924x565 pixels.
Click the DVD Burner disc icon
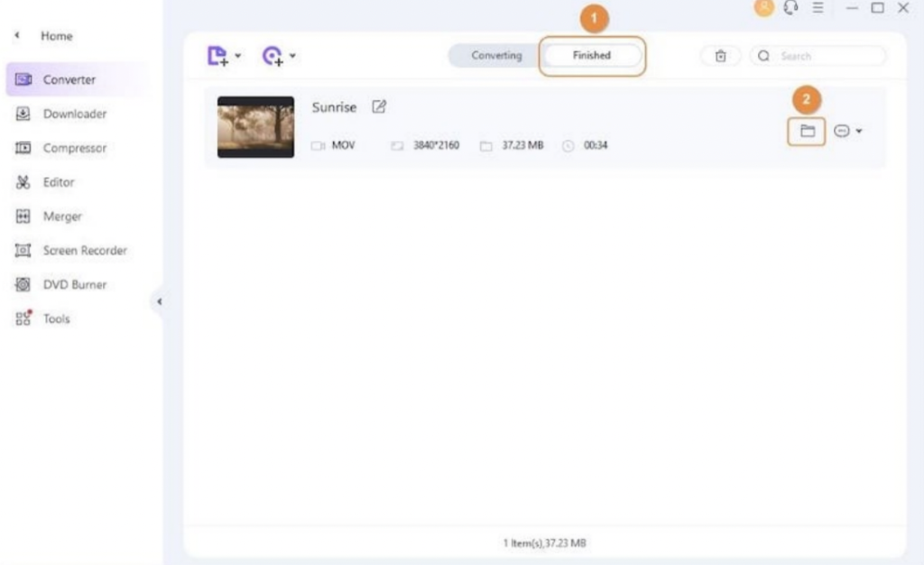23,284
